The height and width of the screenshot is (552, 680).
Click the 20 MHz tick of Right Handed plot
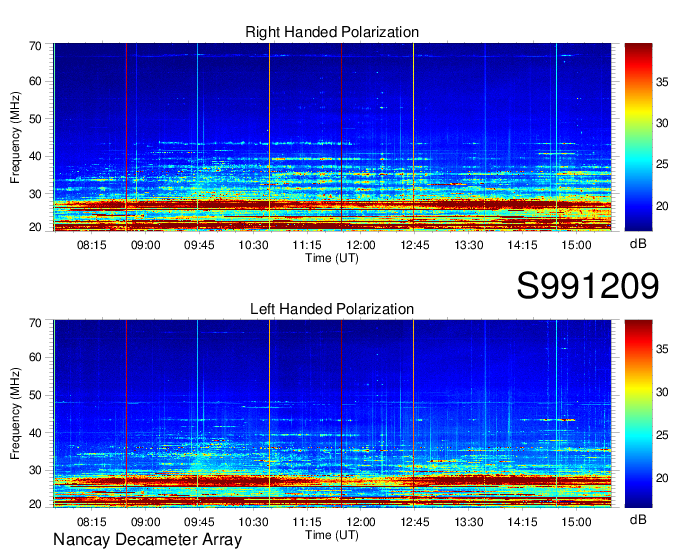36,227
